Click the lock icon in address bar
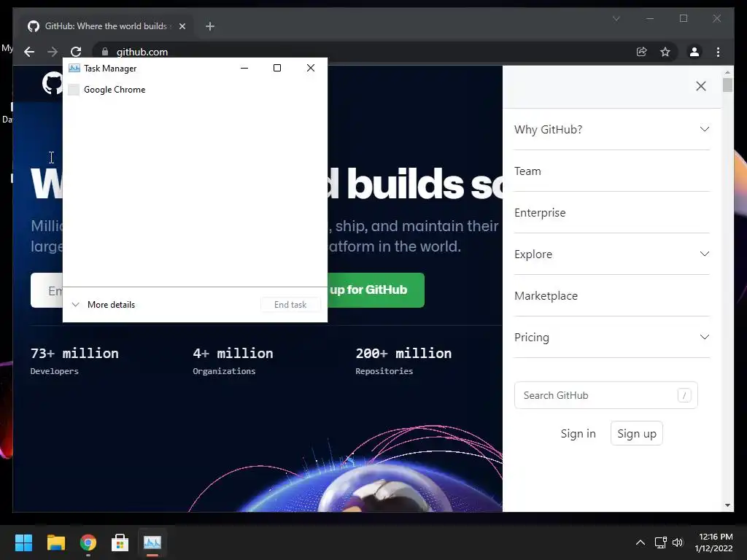 [105, 52]
